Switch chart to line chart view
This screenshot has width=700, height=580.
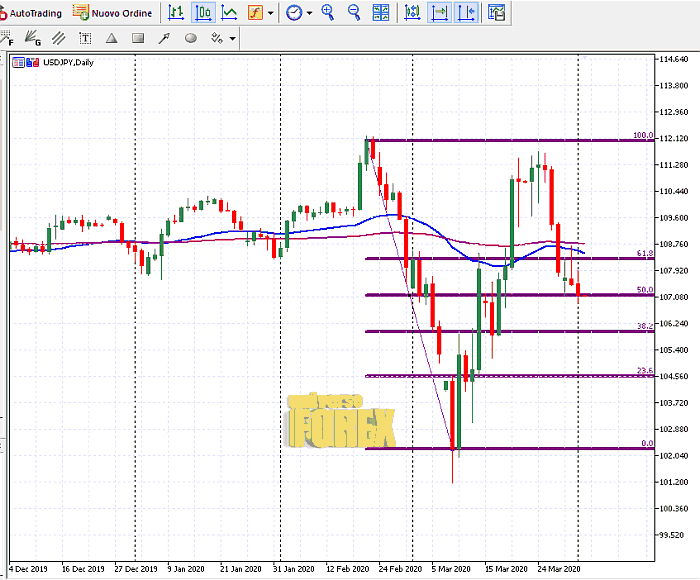point(229,13)
